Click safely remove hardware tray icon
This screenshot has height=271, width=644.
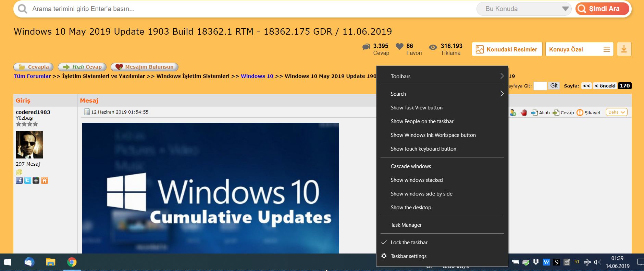pos(526,262)
